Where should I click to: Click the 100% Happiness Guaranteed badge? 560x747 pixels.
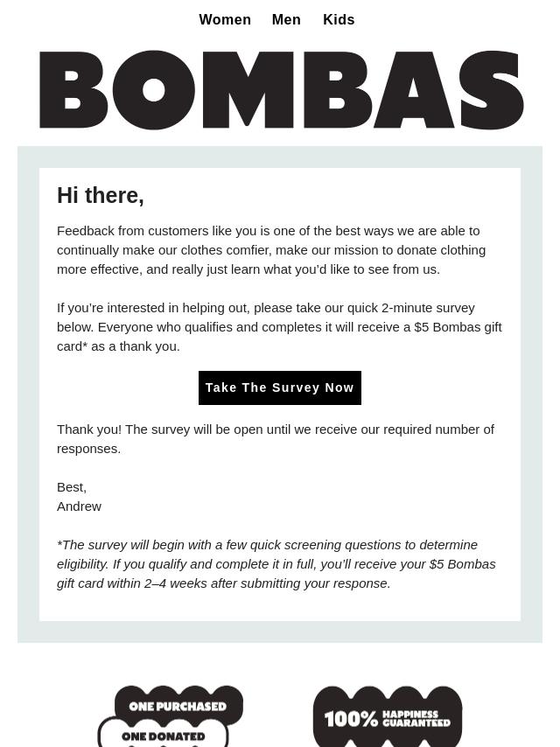tap(388, 717)
